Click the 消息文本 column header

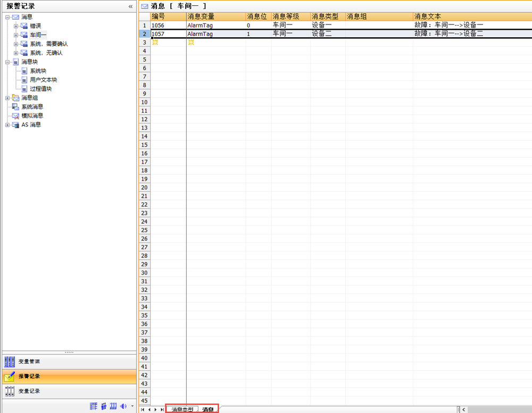point(428,16)
